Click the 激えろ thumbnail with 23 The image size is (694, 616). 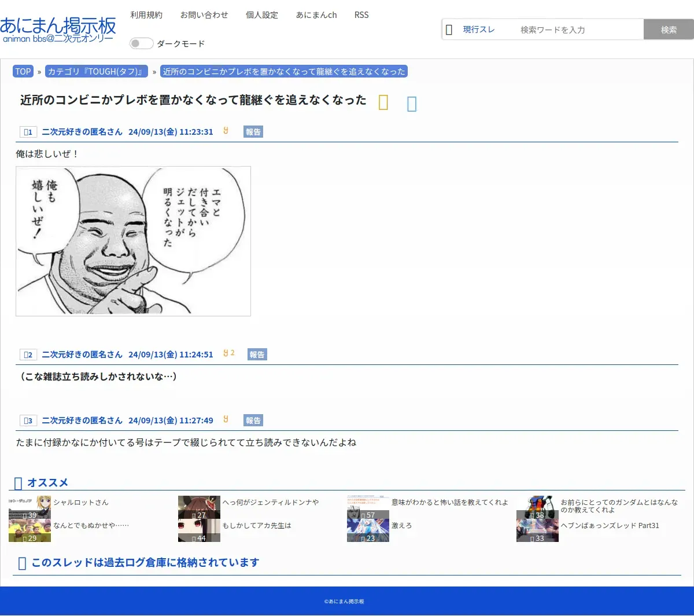click(x=368, y=530)
